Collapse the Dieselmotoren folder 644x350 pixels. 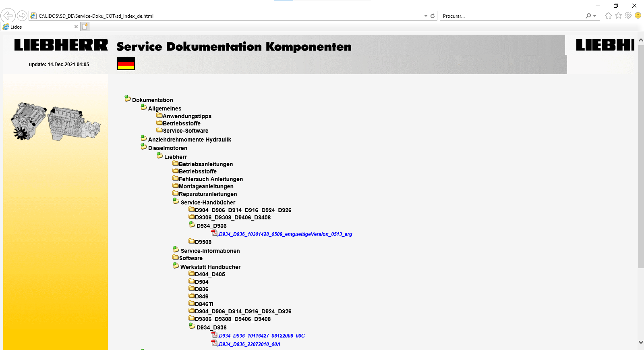click(144, 146)
